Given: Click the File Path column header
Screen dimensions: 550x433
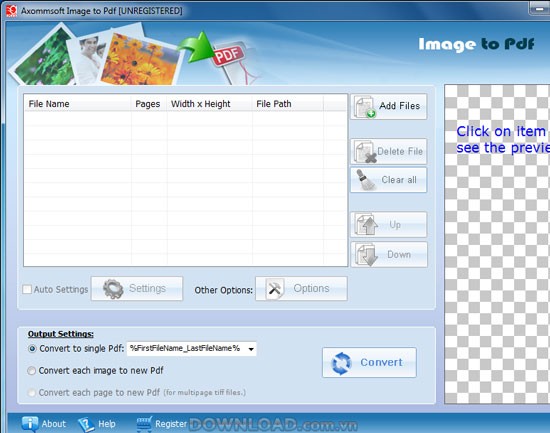Looking at the screenshot, I should click(288, 104).
